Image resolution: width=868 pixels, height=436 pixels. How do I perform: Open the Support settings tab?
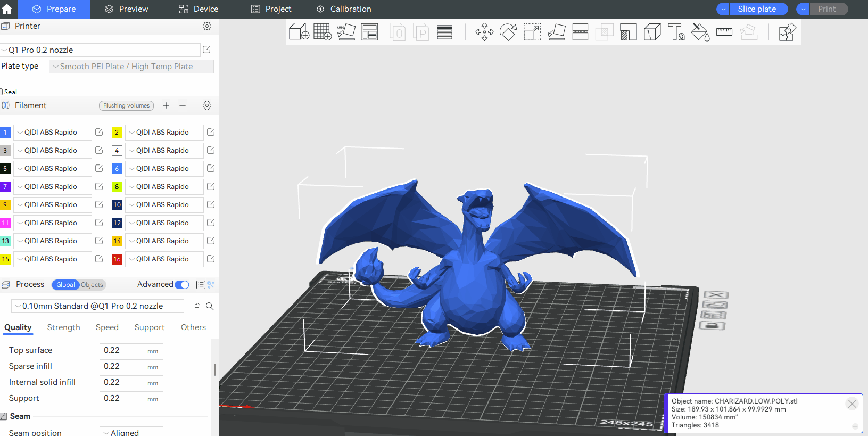149,327
